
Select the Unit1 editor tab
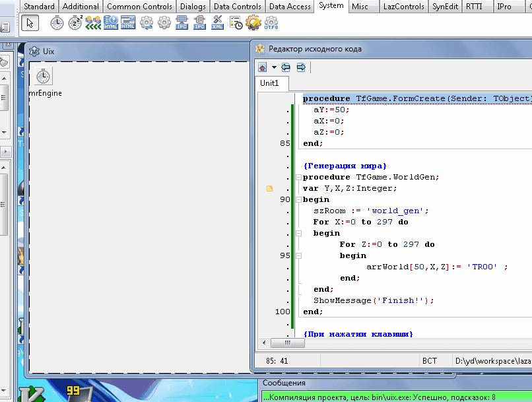[x=269, y=83]
